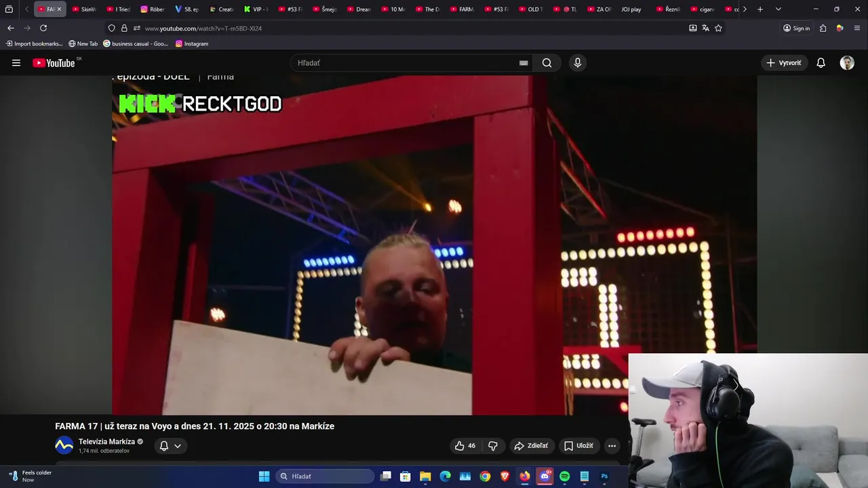The width and height of the screenshot is (868, 488).
Task: Open Feels colder weather widget
Action: (31, 476)
